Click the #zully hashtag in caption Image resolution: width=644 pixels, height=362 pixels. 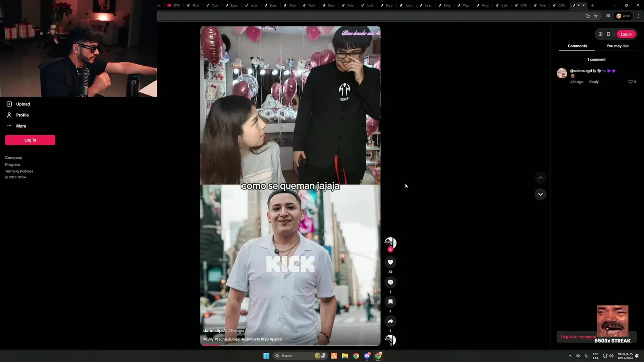[208, 339]
